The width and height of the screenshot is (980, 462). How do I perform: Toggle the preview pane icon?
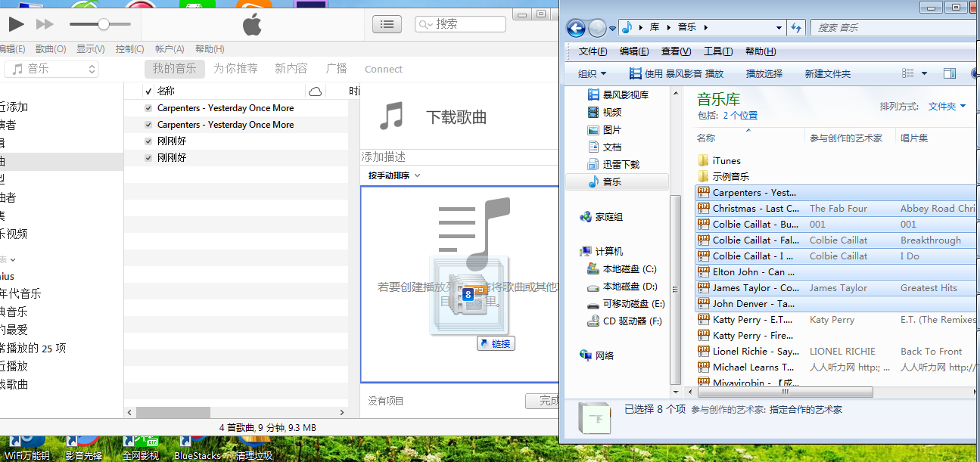tap(950, 73)
